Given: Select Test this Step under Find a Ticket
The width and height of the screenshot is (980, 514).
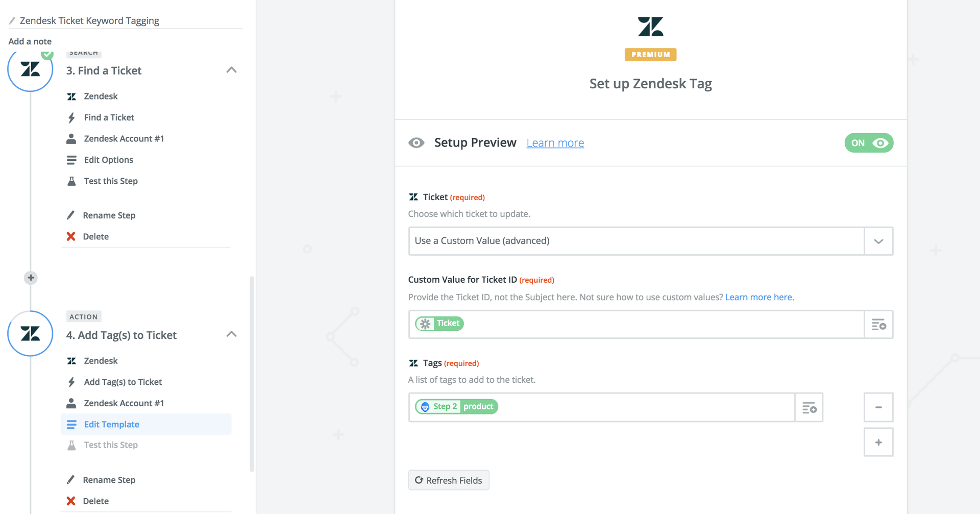Looking at the screenshot, I should pos(111,181).
